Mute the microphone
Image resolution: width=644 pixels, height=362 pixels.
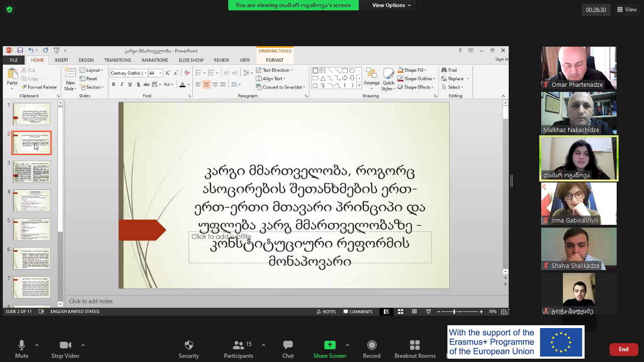(22, 345)
